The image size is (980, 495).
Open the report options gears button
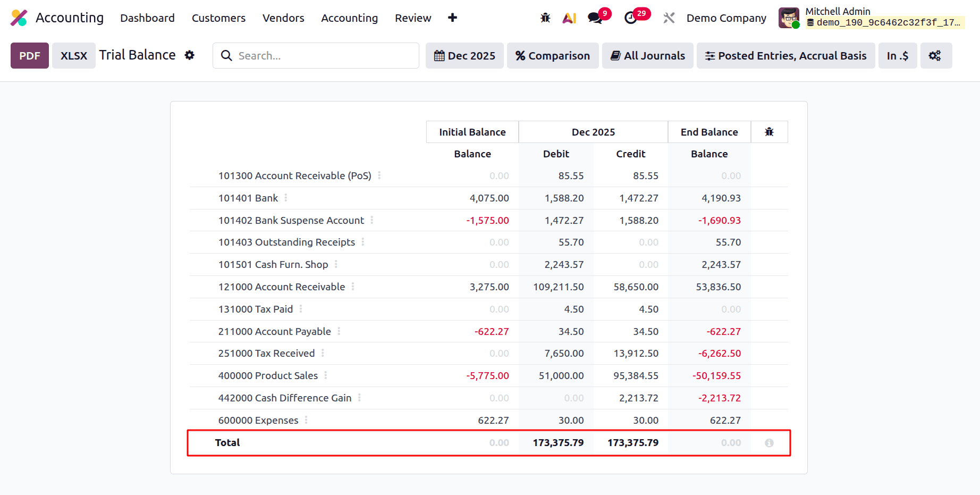click(935, 56)
